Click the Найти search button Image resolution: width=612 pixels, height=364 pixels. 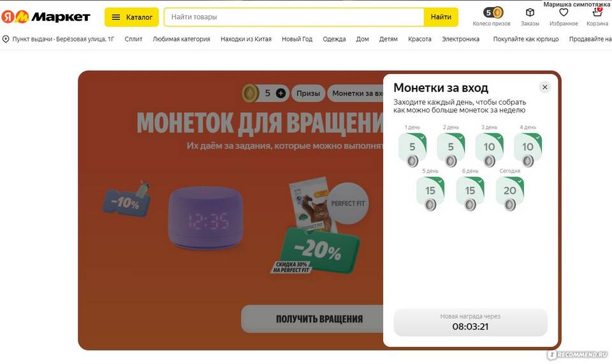pyautogui.click(x=441, y=17)
